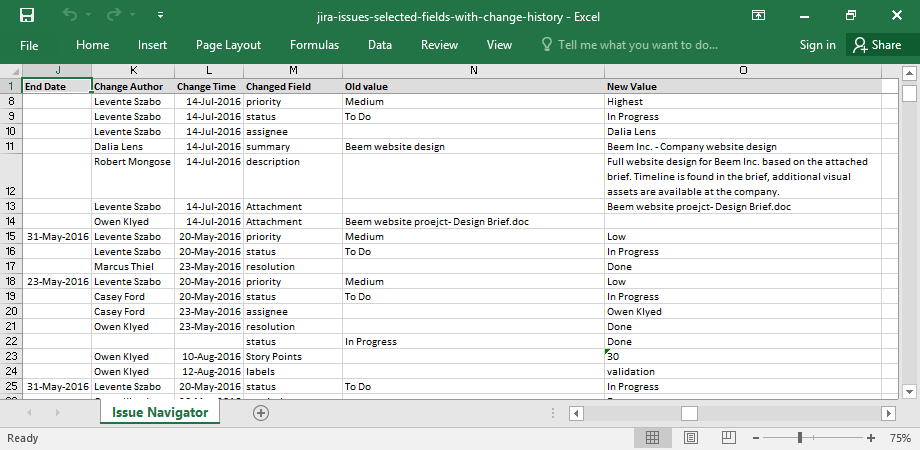Open the Page Layout ribbon tab
Image resolution: width=920 pixels, height=450 pixels.
(229, 45)
